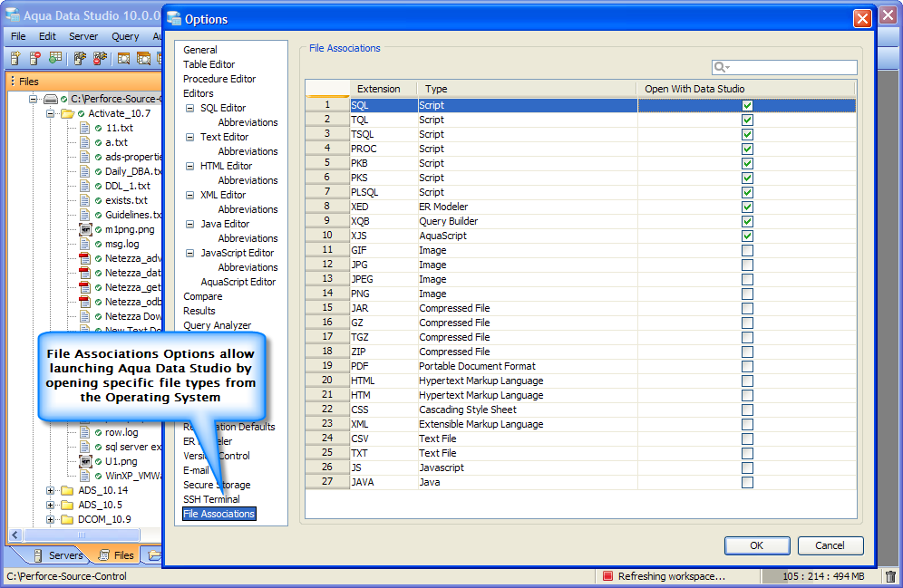Open the Server menu

click(x=83, y=36)
